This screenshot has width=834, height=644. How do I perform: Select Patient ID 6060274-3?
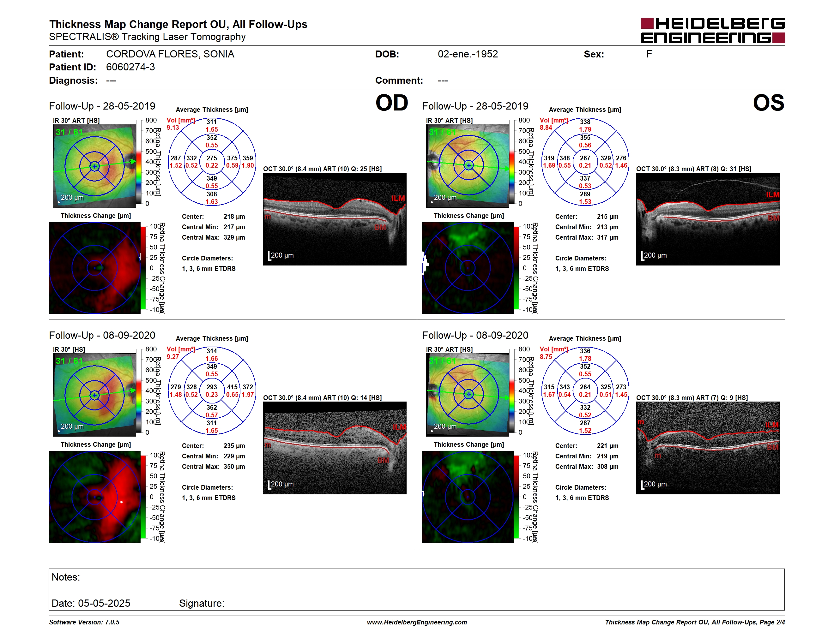130,67
